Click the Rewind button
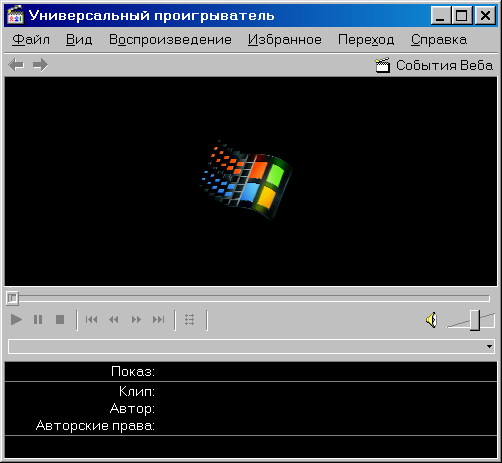The width and height of the screenshot is (502, 463). [114, 320]
